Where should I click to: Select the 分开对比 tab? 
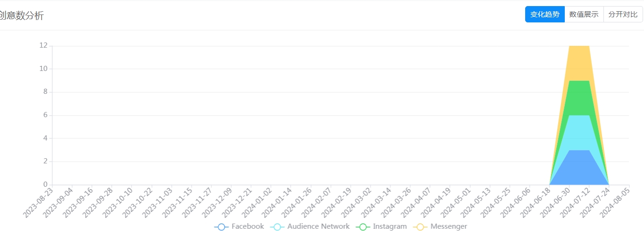(623, 14)
